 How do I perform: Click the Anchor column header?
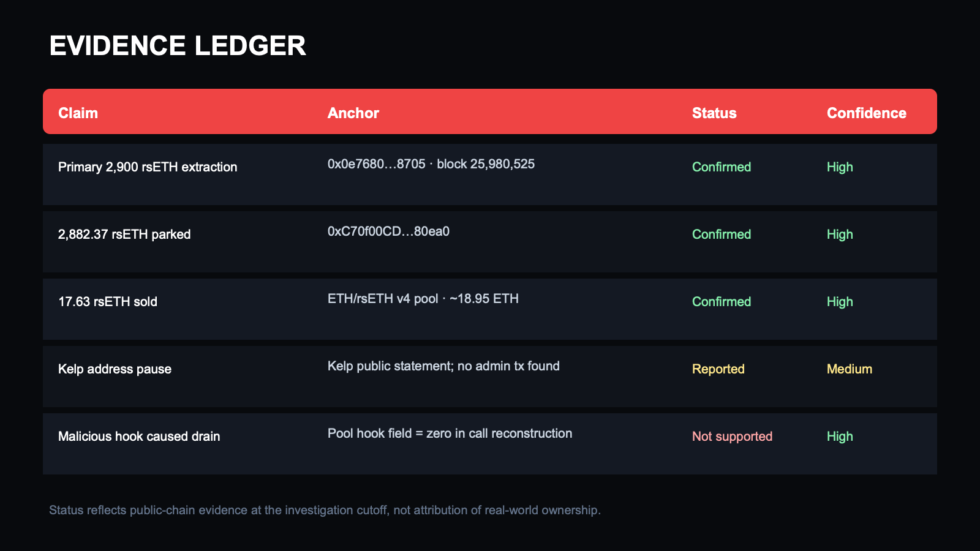(x=353, y=113)
